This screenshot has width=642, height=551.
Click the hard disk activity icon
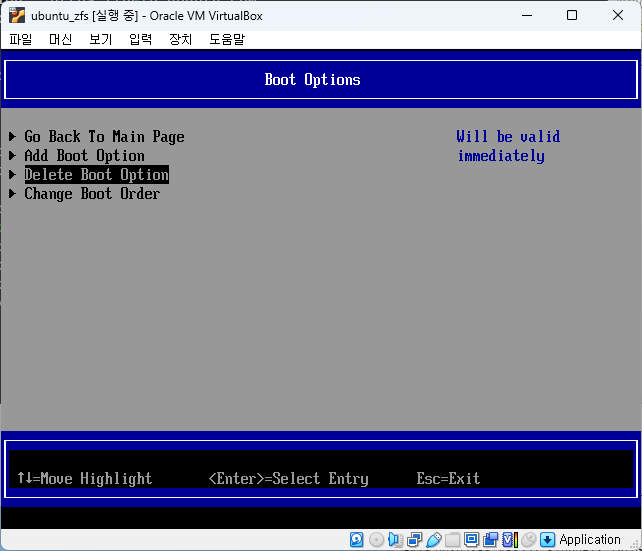357,539
